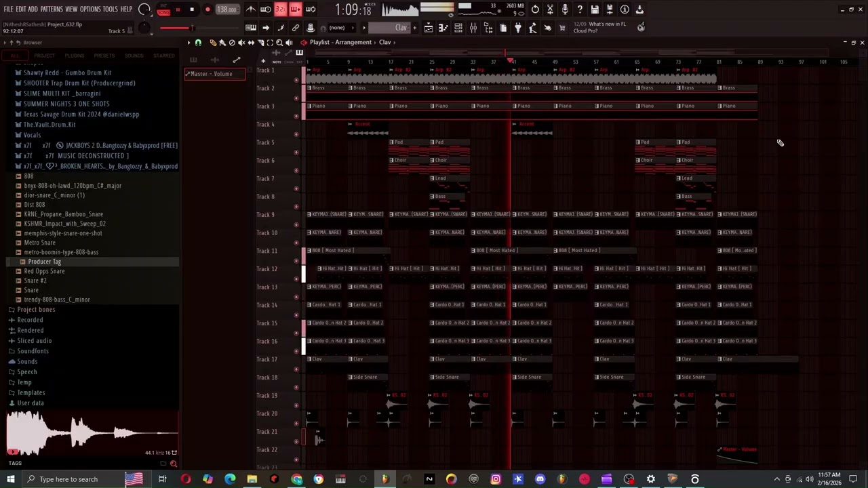
Task: Open What's new in FL Cloud Pro news
Action: (599, 27)
